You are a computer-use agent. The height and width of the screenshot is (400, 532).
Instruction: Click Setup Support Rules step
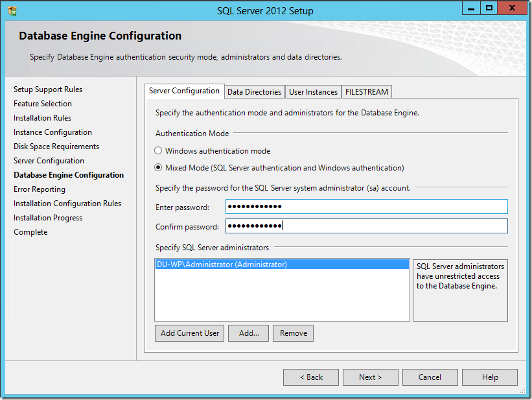[x=48, y=89]
